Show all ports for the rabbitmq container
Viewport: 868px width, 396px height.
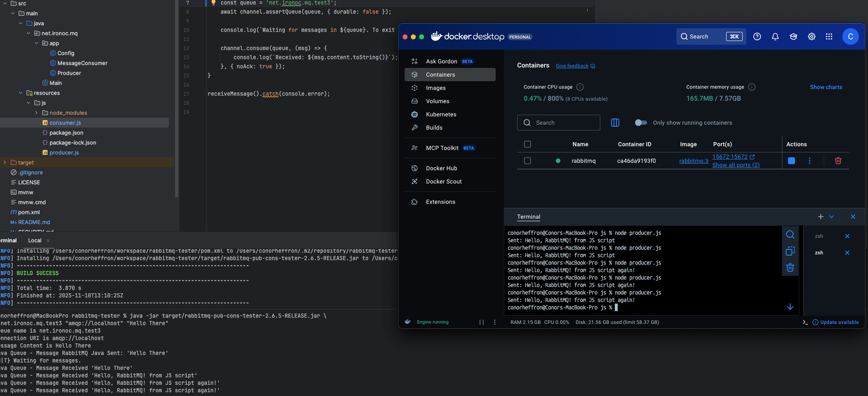pyautogui.click(x=736, y=165)
